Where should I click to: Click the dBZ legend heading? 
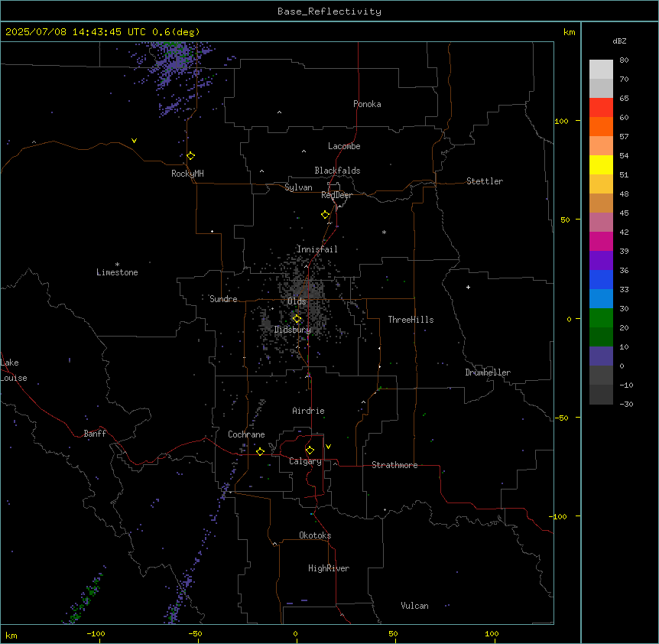tap(619, 41)
